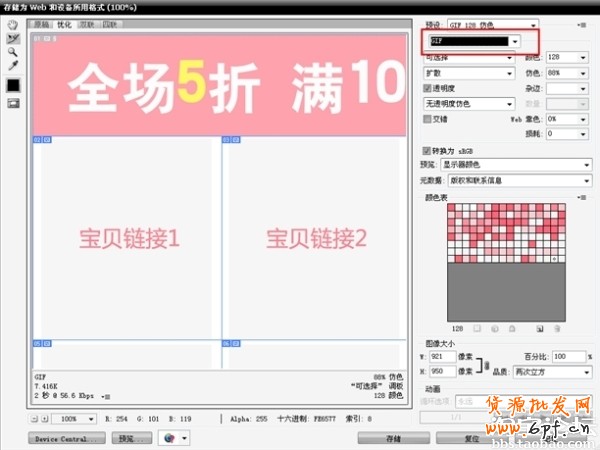Image resolution: width=600 pixels, height=450 pixels.
Task: Select the Eyedropper tool
Action: pyautogui.click(x=14, y=64)
